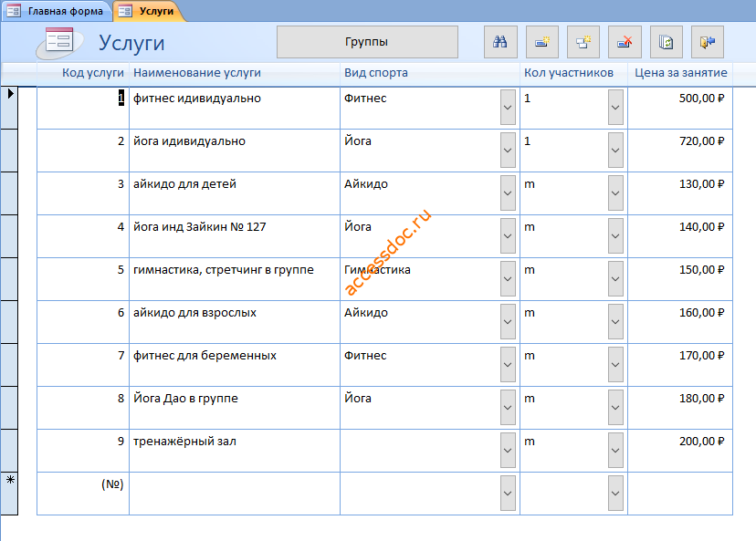
Task: Click the name field фитнес идивидуально
Action: [x=235, y=108]
